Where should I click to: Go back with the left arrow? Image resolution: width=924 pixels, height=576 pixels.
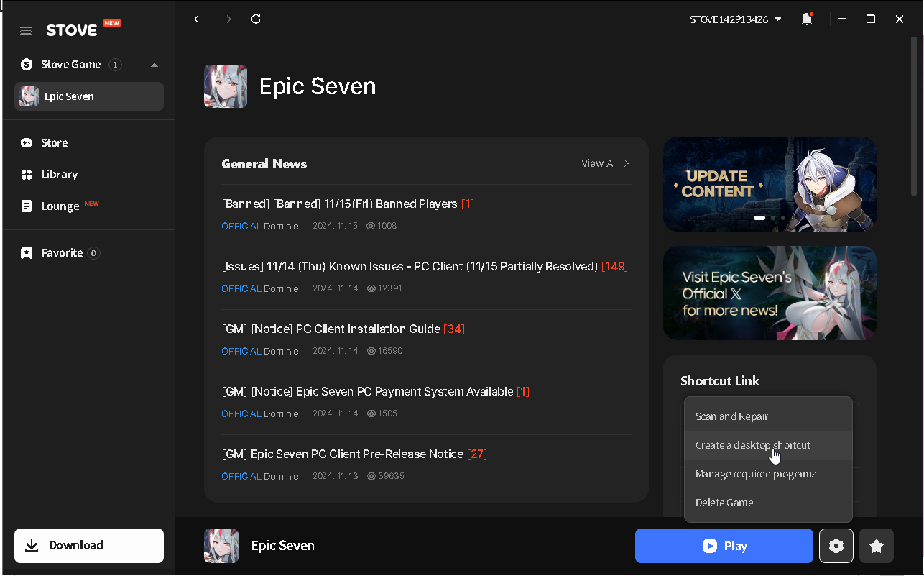click(x=198, y=19)
